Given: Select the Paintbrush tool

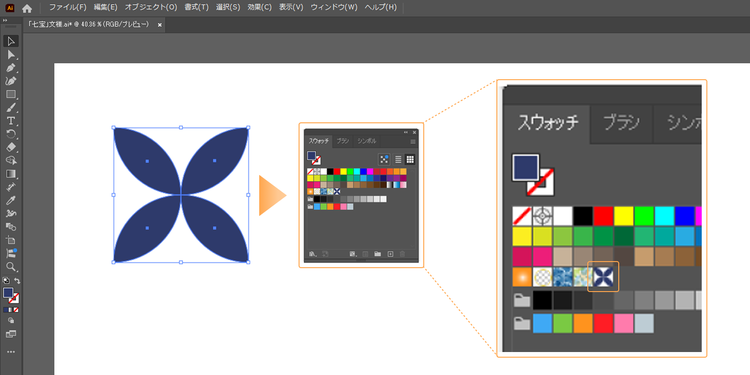Looking at the screenshot, I should [x=11, y=107].
